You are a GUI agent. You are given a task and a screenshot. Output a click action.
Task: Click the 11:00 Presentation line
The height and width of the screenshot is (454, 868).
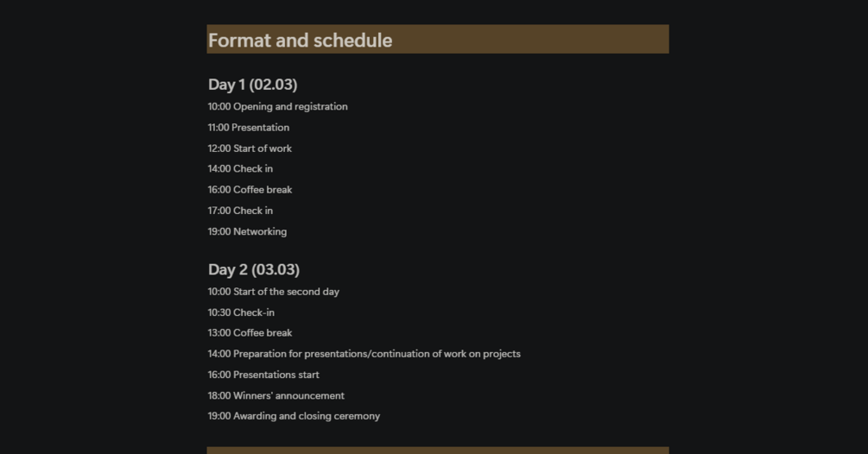tap(249, 128)
